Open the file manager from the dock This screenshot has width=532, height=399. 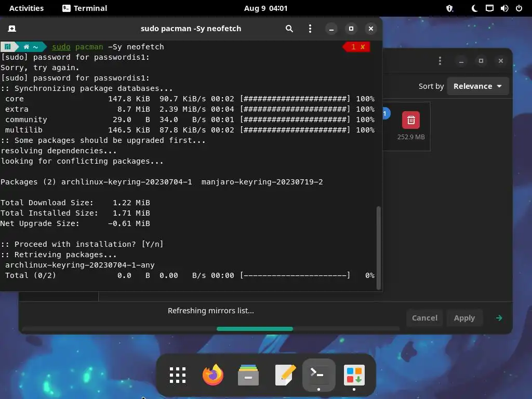coord(248,375)
